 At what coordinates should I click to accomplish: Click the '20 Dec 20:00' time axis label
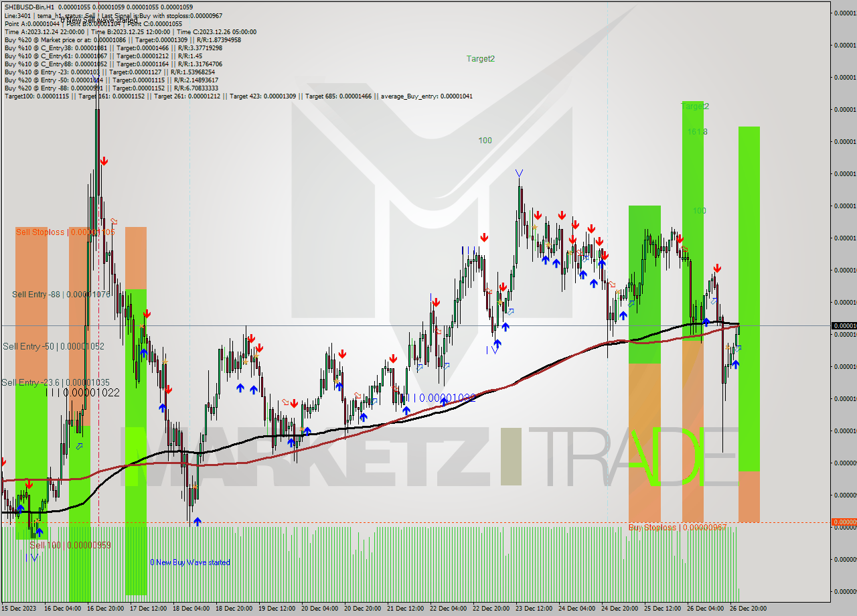[x=363, y=609]
